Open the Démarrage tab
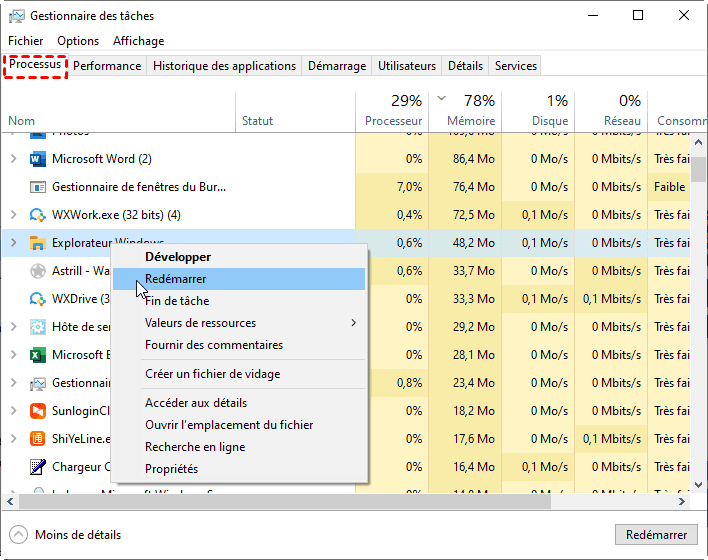This screenshot has width=708, height=560. (x=336, y=66)
